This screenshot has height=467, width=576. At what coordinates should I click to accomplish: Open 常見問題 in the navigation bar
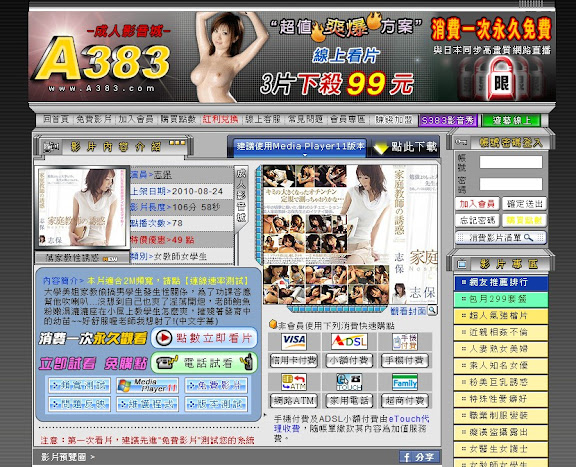[x=305, y=120]
